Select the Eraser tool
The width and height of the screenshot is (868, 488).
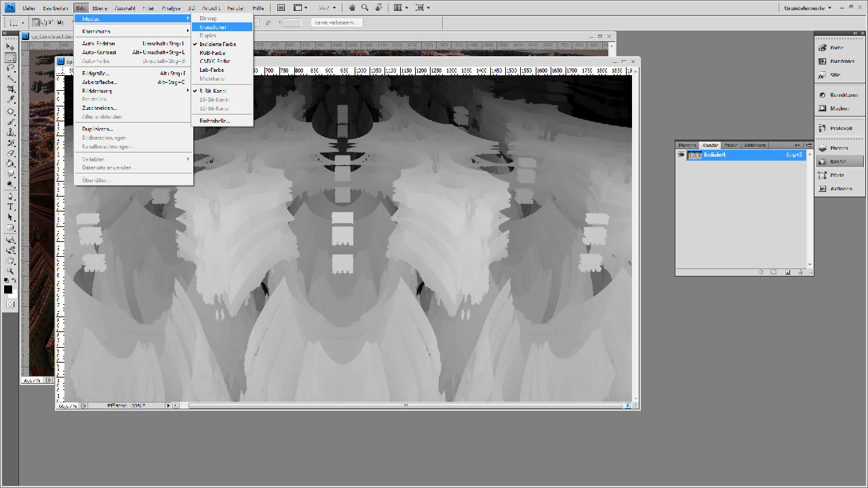[11, 153]
